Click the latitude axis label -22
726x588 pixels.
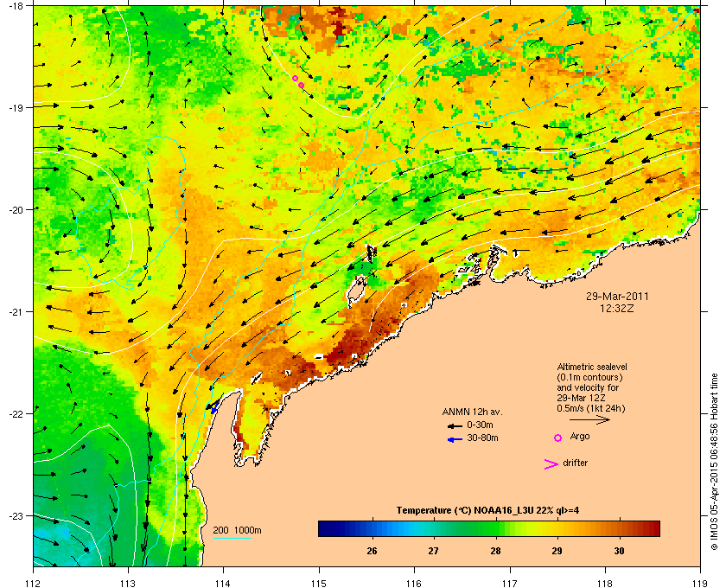pos(16,413)
